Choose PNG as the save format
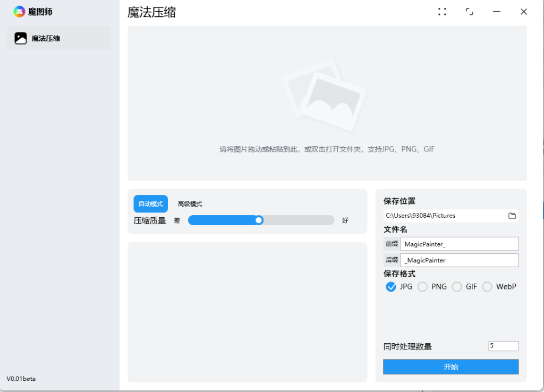 tap(422, 286)
